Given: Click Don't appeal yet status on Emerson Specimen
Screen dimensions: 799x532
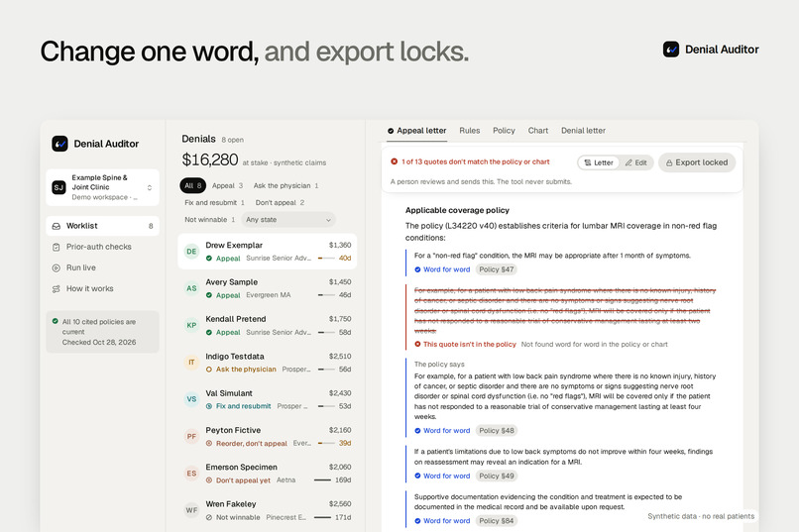Looking at the screenshot, I should click(238, 480).
